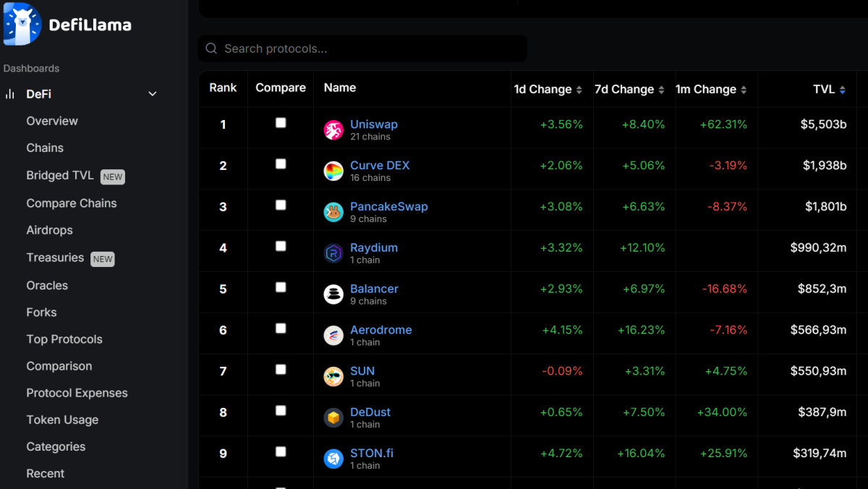This screenshot has height=489, width=868.
Task: Sort by 7d Change column arrows
Action: (661, 90)
